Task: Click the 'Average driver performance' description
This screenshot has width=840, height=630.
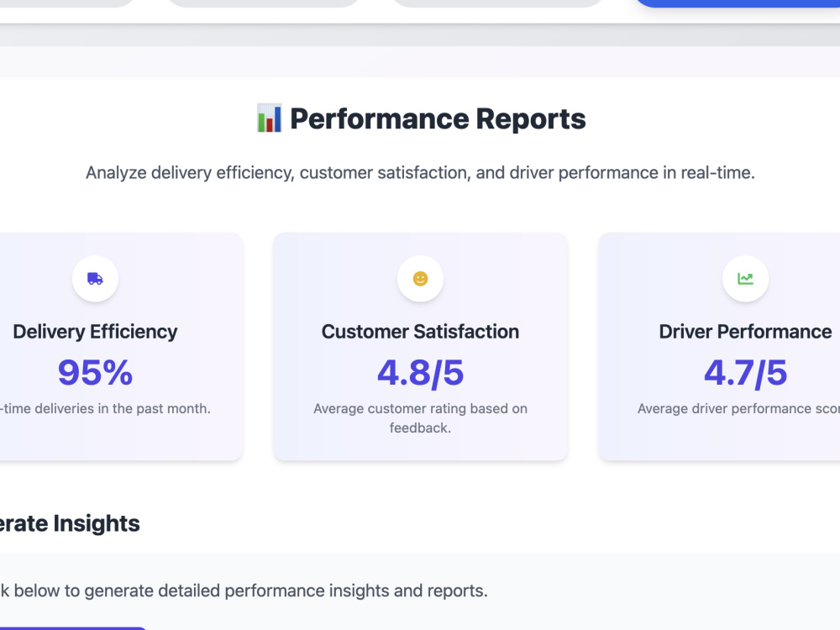Action: point(738,408)
